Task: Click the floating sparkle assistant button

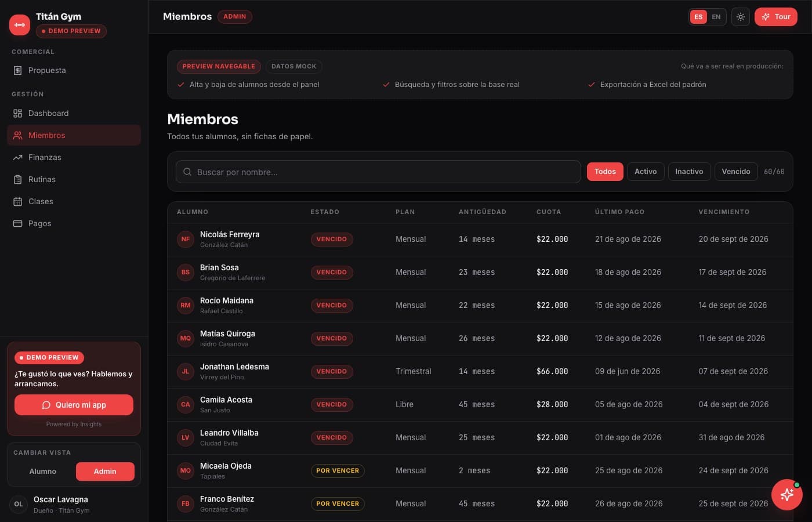Action: (x=787, y=495)
